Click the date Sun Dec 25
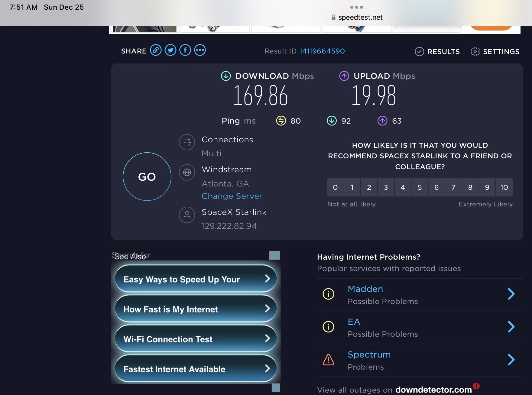This screenshot has height=395, width=532. [x=64, y=7]
